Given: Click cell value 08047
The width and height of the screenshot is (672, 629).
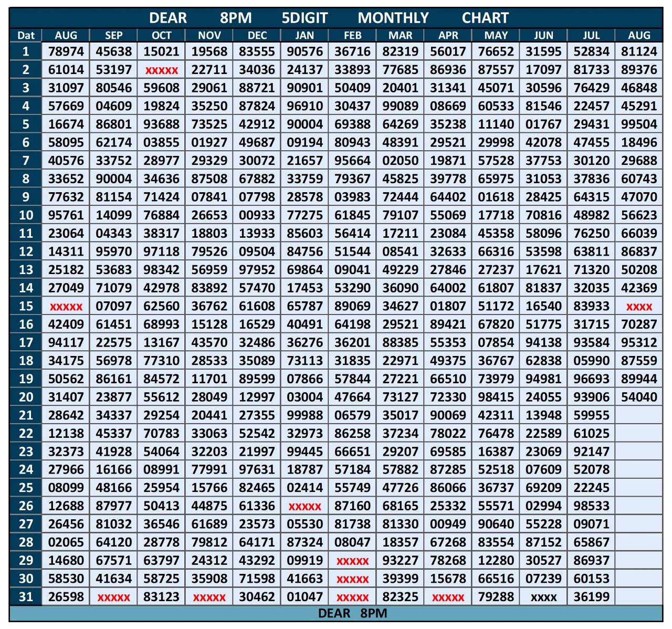Looking at the screenshot, I should pyautogui.click(x=352, y=542).
